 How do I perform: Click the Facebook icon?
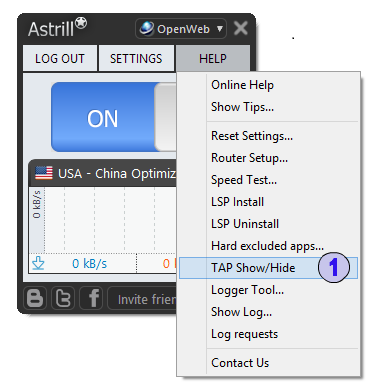pyautogui.click(x=91, y=298)
